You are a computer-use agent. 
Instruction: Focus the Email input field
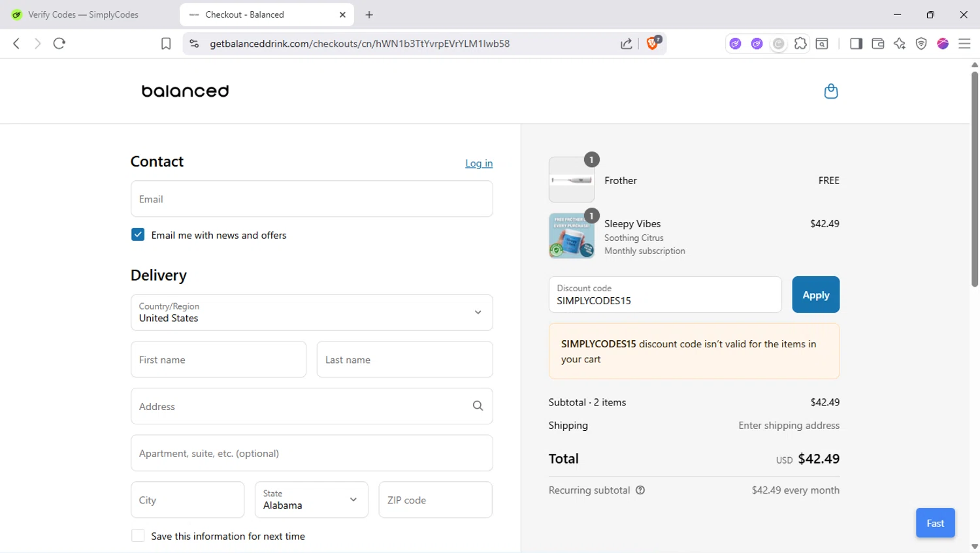click(x=312, y=198)
